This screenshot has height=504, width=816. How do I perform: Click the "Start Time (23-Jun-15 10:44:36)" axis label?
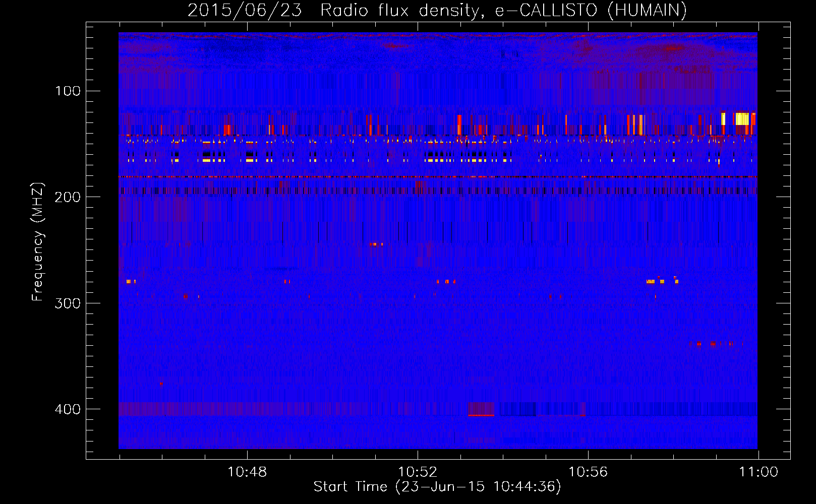click(437, 487)
